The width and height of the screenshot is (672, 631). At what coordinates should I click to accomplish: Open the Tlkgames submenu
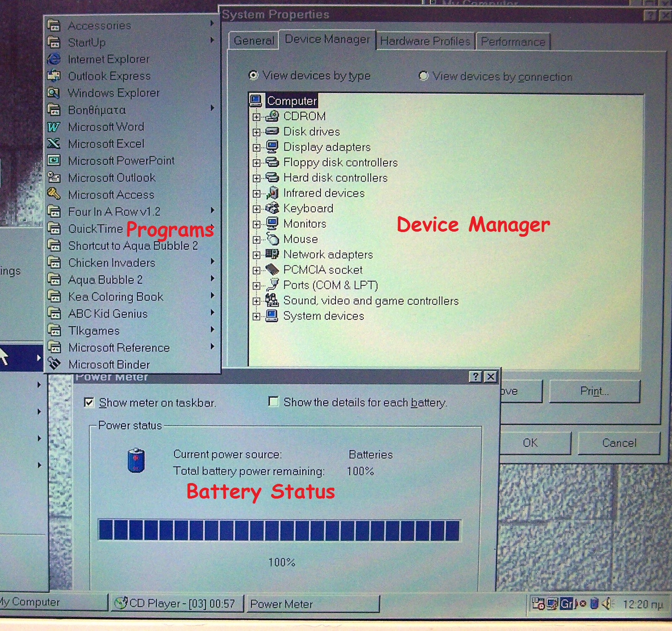[132, 331]
